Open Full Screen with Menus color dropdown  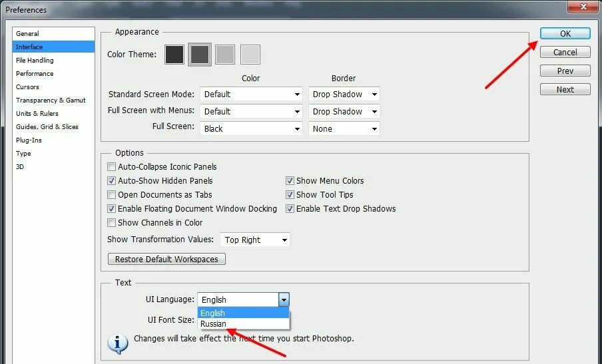coord(251,111)
